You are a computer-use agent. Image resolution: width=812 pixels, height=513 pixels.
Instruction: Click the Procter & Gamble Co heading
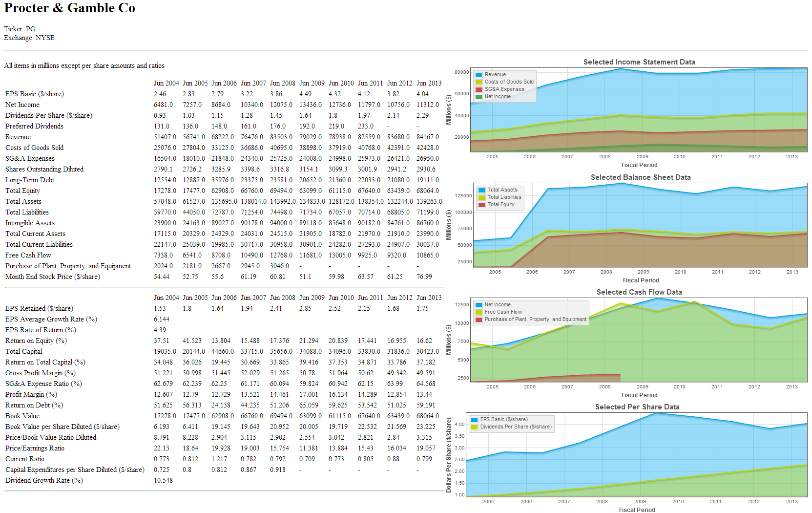pos(69,8)
